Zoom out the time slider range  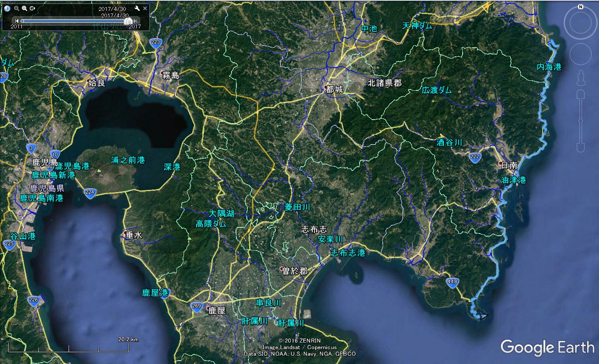[x=16, y=8]
